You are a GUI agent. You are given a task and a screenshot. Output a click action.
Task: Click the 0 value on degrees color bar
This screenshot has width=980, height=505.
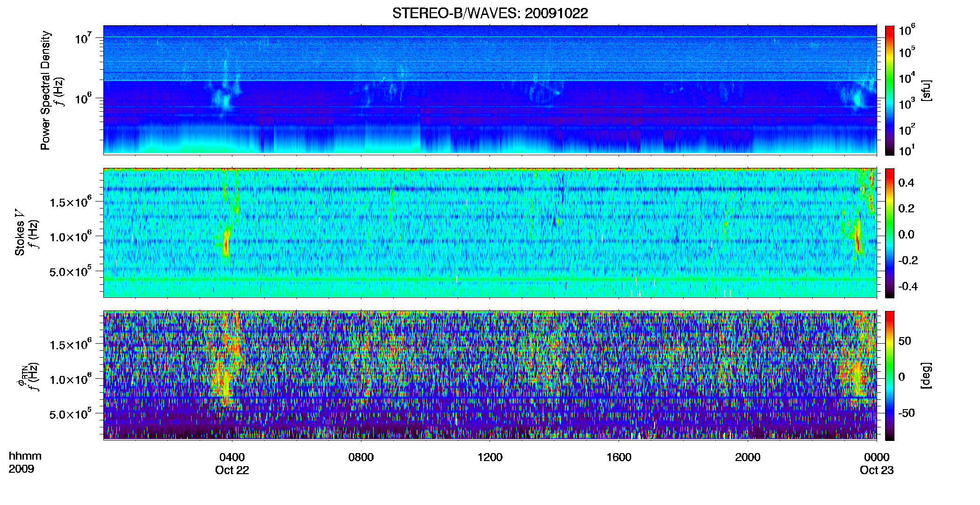tap(901, 377)
